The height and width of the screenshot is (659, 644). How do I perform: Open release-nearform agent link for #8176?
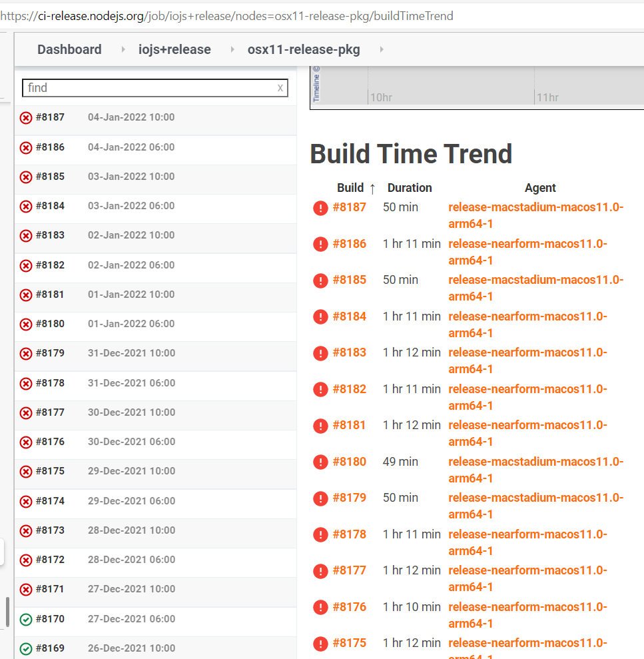(527, 615)
